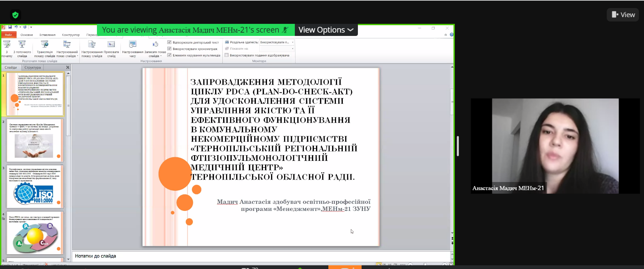The image size is (644, 269).
Task: Click the PowerPoint application icon
Action: point(3,27)
